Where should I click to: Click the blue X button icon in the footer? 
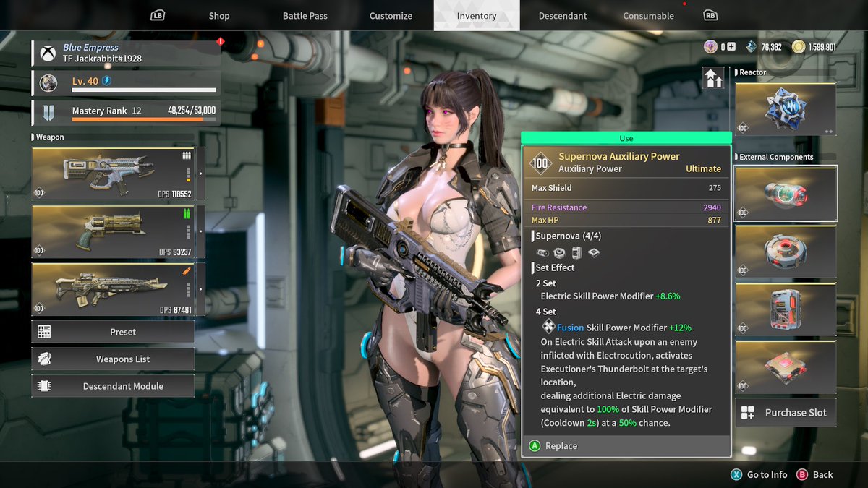[x=736, y=475]
